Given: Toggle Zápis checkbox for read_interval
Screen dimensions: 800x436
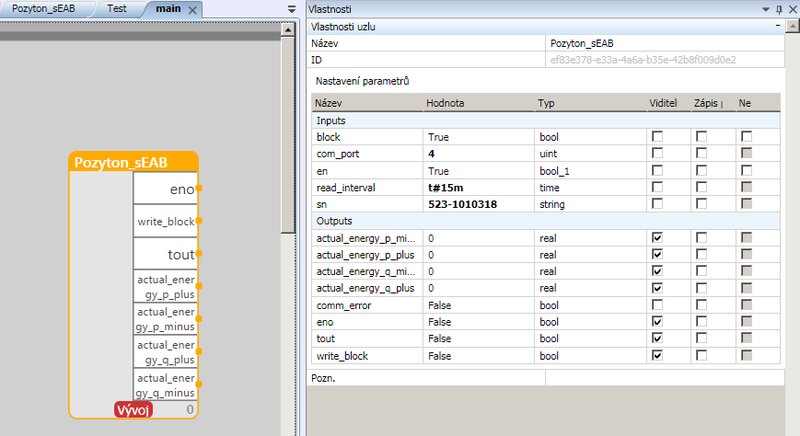Looking at the screenshot, I should (701, 187).
